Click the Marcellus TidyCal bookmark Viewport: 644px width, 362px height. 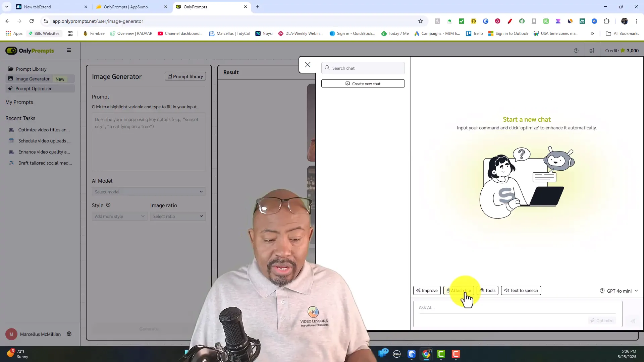tap(229, 34)
